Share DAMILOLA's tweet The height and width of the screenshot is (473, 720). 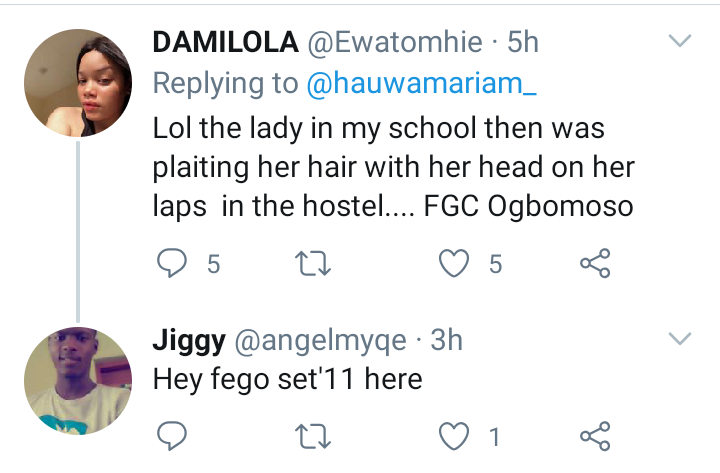(x=595, y=263)
